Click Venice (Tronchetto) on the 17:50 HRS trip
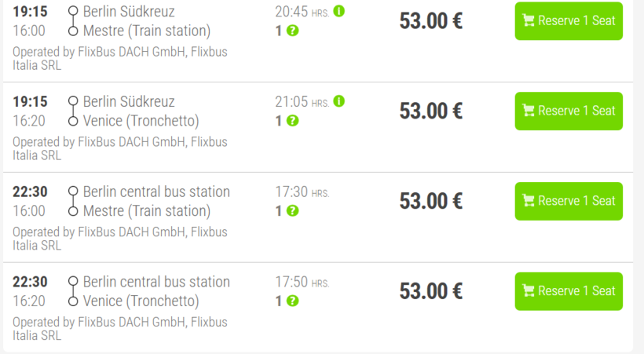 coord(141,301)
